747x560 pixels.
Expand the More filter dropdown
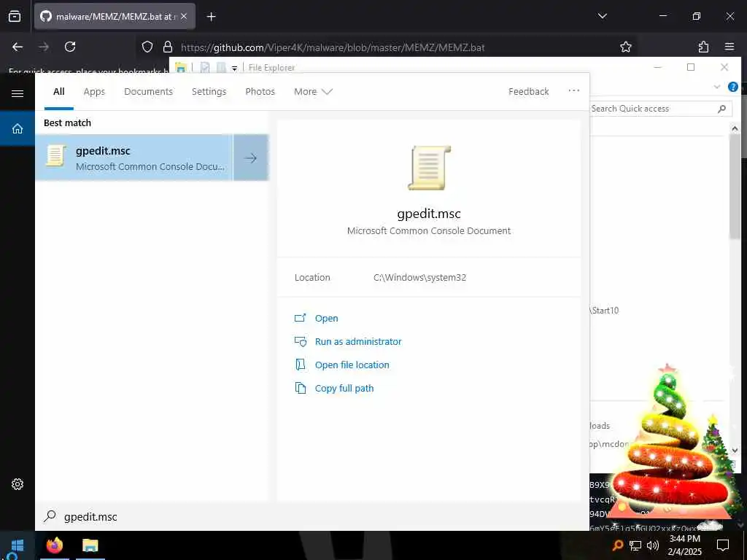pyautogui.click(x=313, y=91)
